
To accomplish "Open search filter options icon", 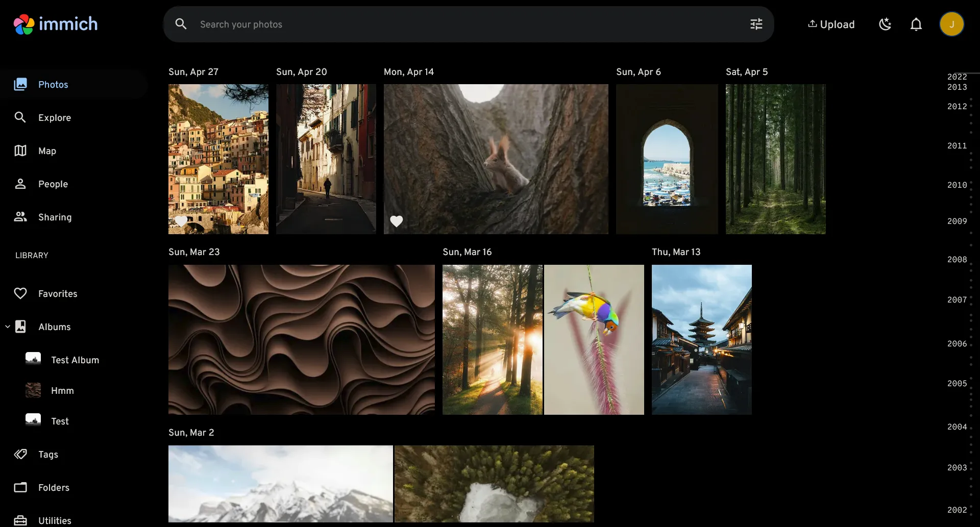I will coord(756,24).
